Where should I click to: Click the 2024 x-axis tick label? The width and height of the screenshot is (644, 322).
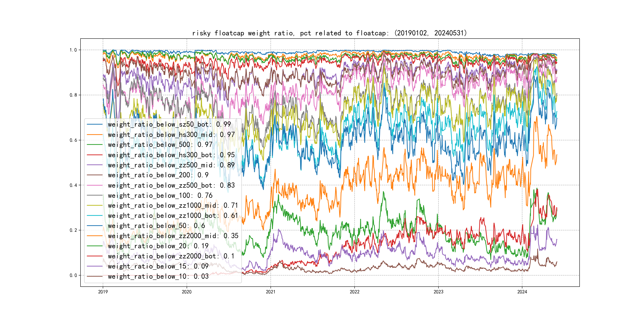point(522,292)
